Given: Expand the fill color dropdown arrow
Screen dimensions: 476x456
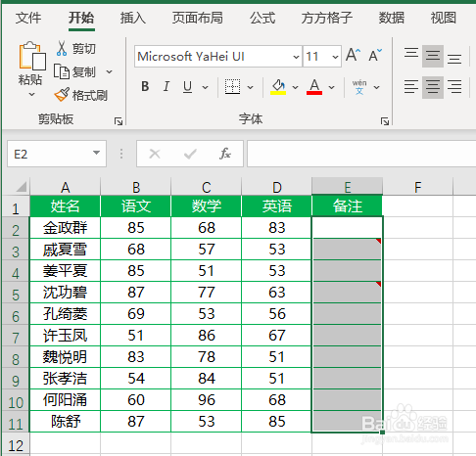Looking at the screenshot, I should (295, 87).
